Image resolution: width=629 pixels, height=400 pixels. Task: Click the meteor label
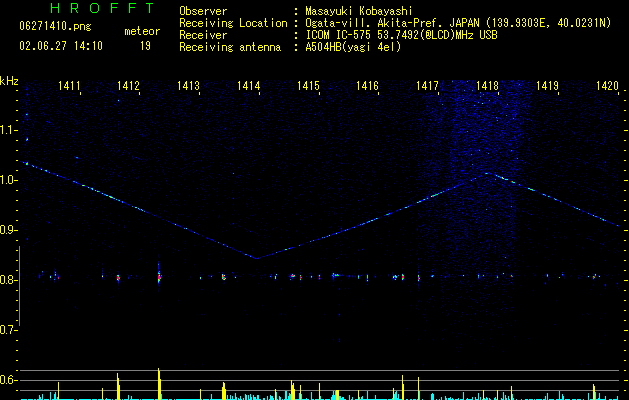pyautogui.click(x=142, y=31)
